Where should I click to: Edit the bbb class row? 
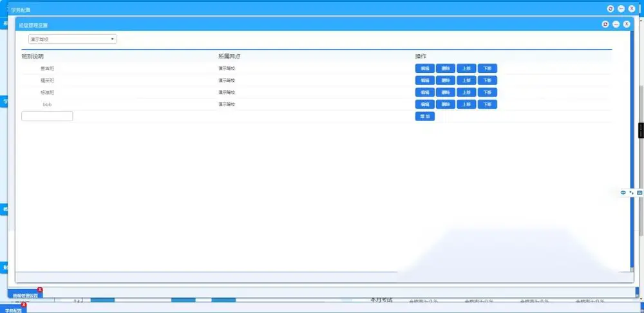pos(424,104)
